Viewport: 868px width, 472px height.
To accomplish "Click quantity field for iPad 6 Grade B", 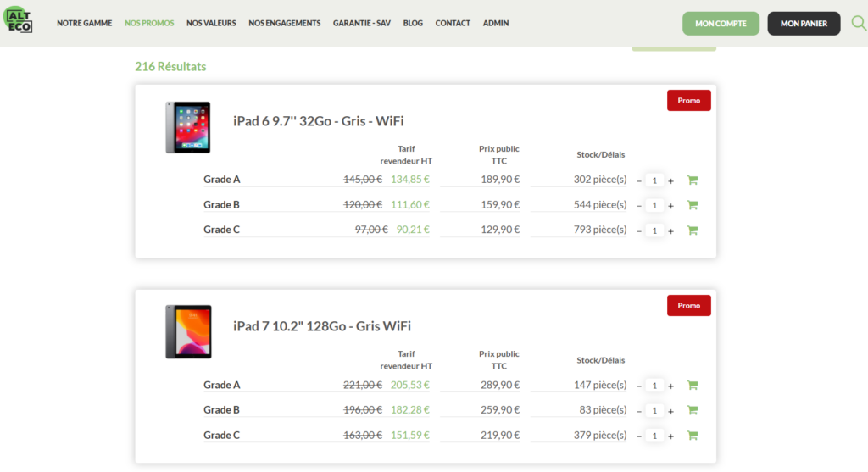I will (x=654, y=205).
